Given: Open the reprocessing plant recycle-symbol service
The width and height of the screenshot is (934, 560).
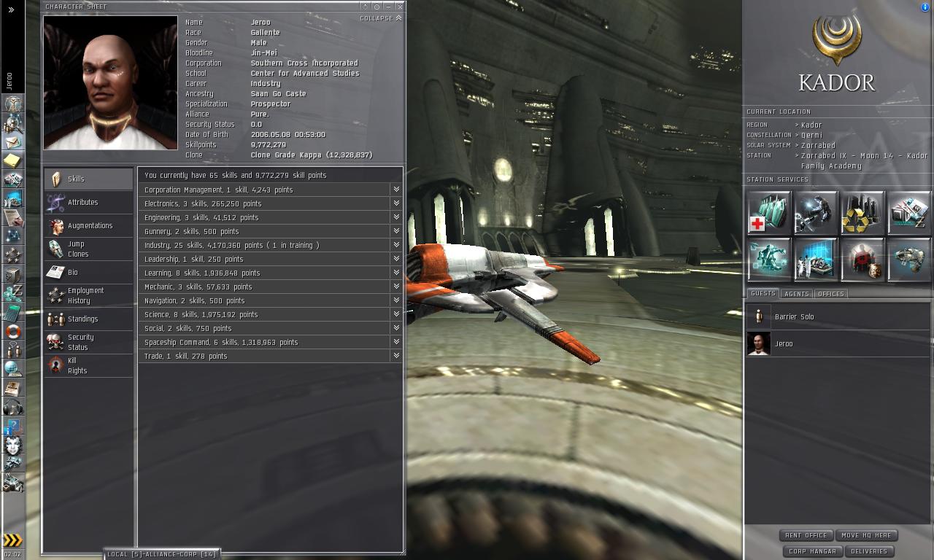Looking at the screenshot, I should pos(862,213).
